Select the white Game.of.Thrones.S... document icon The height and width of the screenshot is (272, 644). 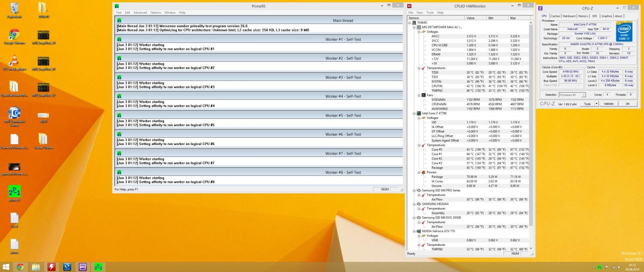tap(14, 141)
